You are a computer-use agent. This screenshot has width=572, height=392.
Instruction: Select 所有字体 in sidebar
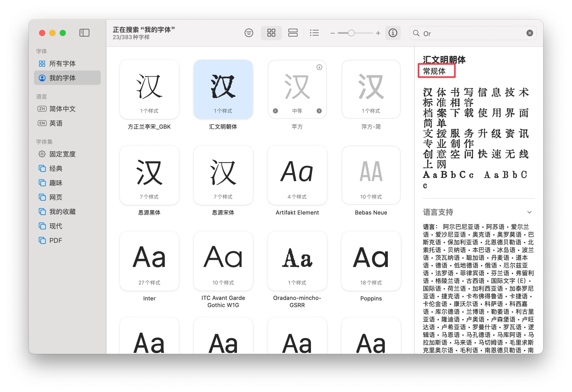(62, 63)
